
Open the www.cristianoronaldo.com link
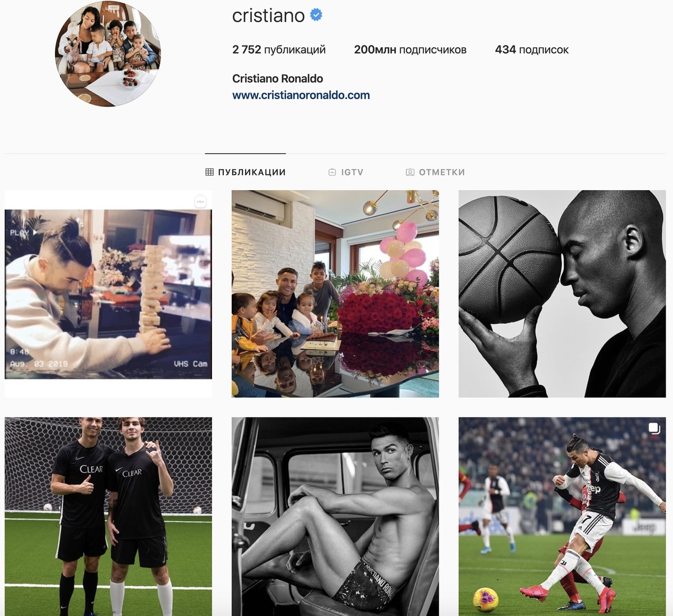(x=301, y=95)
